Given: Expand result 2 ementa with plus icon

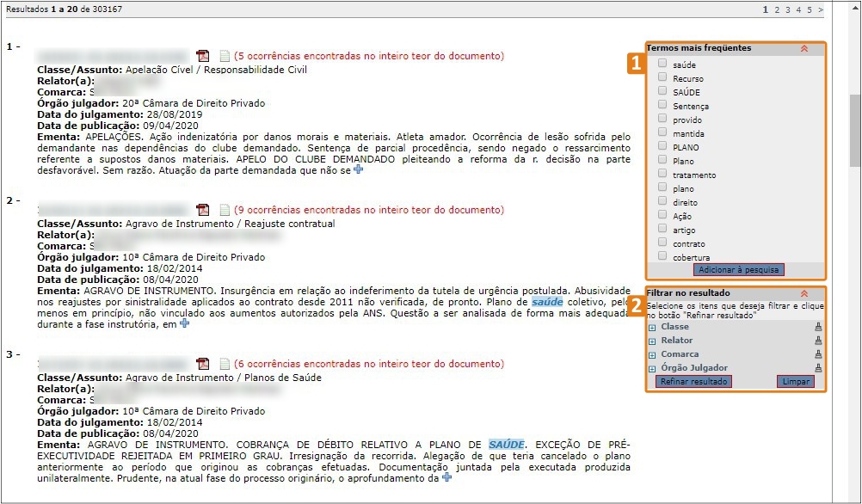Looking at the screenshot, I should [184, 324].
